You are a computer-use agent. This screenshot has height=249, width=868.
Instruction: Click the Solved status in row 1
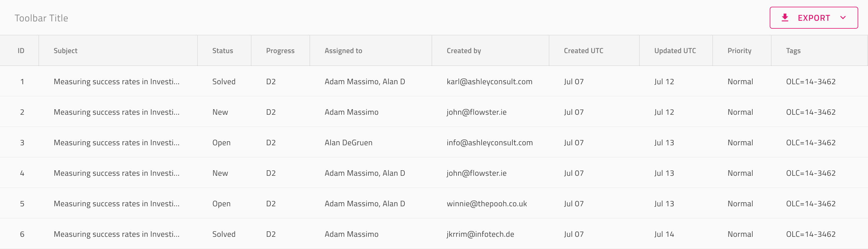[224, 81]
